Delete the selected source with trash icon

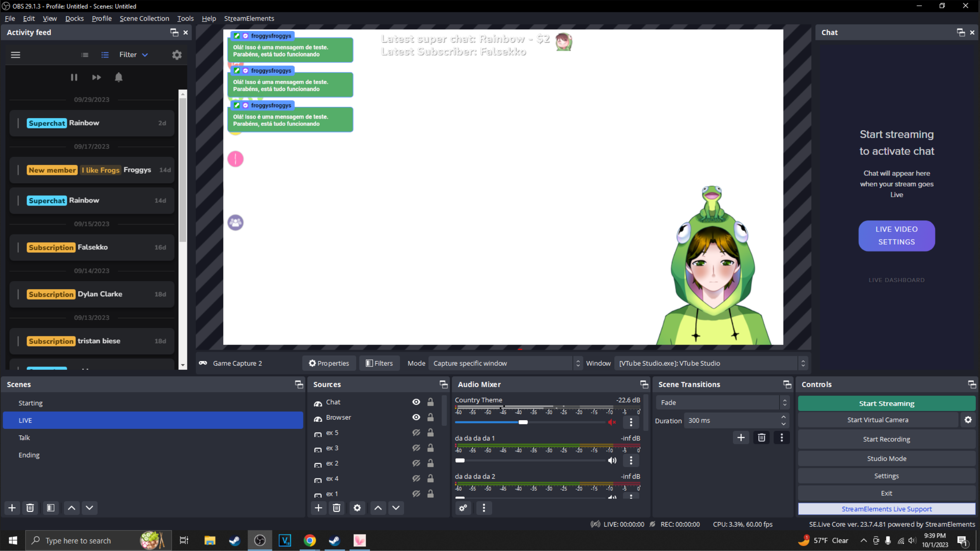coord(336,508)
